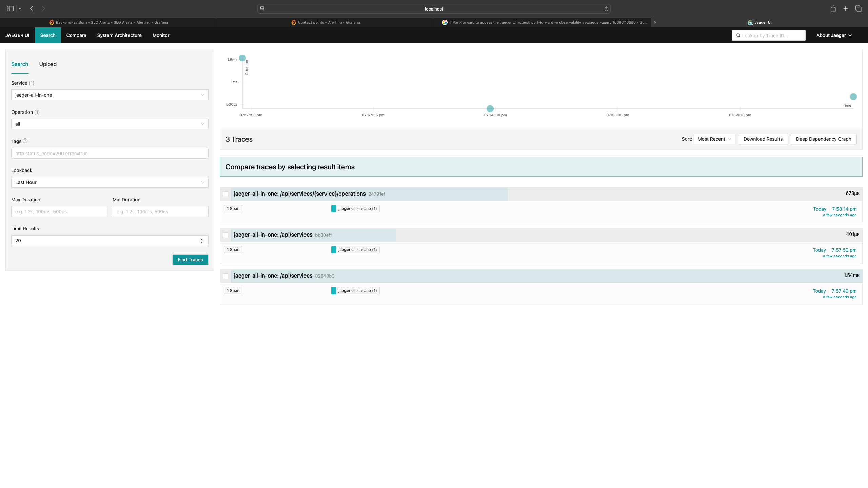Open the Sort dropdown showing Most Recent

click(x=714, y=139)
